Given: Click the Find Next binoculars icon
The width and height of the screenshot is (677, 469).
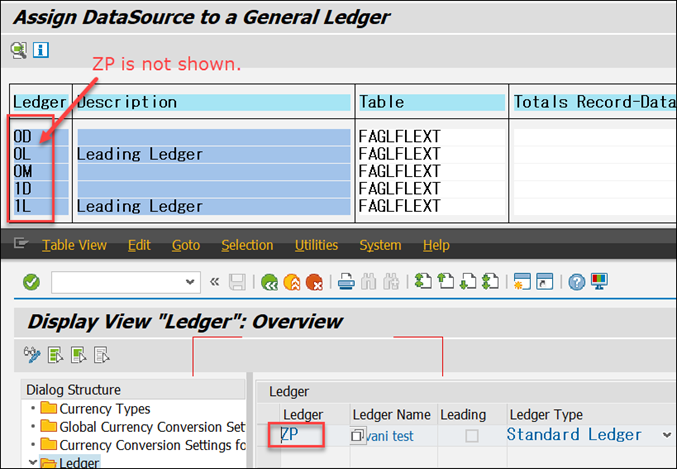Looking at the screenshot, I should [391, 282].
